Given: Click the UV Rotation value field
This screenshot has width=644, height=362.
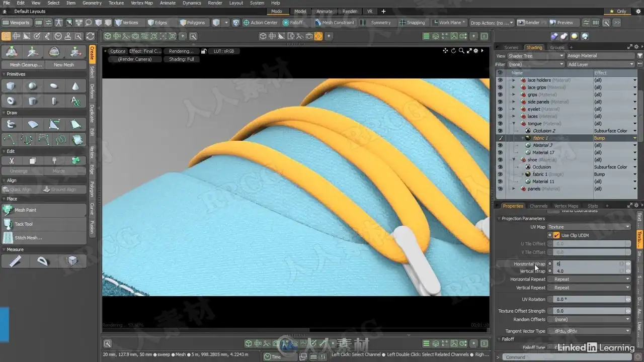Looking at the screenshot, I should [589, 300].
